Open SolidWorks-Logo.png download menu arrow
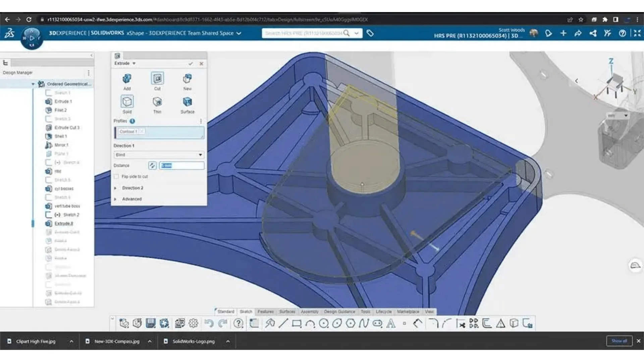This screenshot has height=362, width=644. pyautogui.click(x=228, y=341)
